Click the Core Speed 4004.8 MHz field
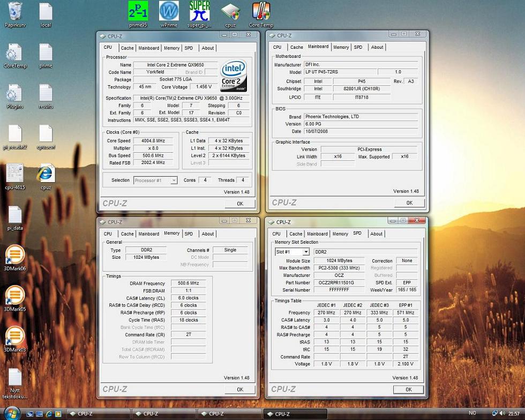This screenshot has width=525, height=420. point(153,141)
